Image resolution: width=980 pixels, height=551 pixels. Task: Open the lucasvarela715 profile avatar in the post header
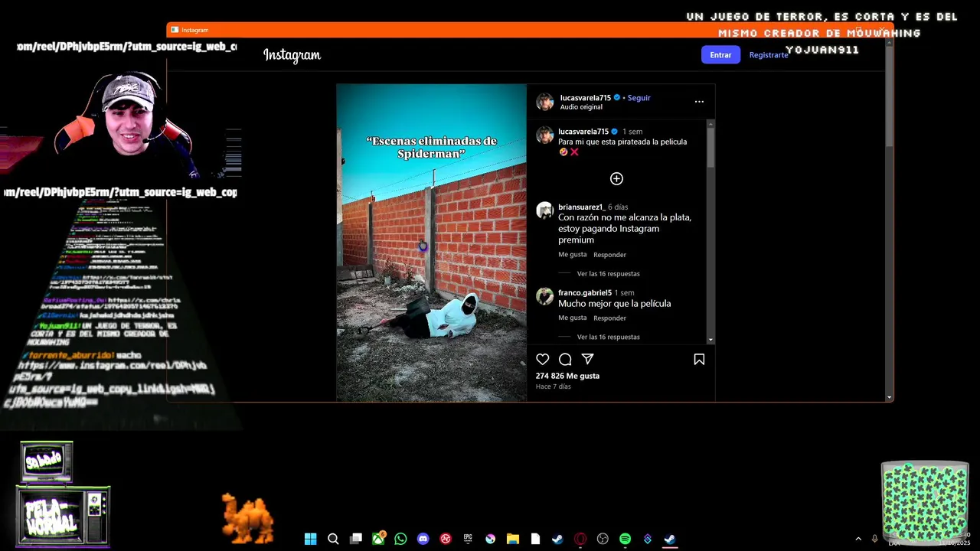(545, 102)
